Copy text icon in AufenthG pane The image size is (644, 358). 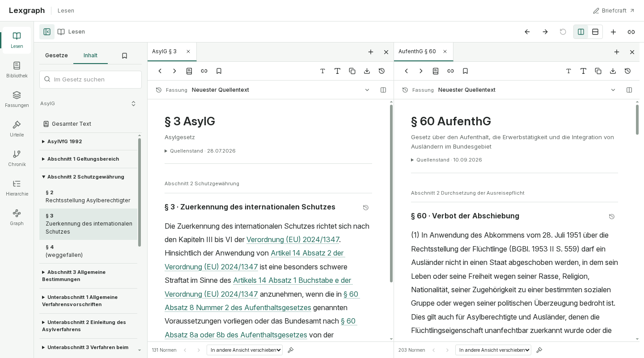click(x=598, y=71)
